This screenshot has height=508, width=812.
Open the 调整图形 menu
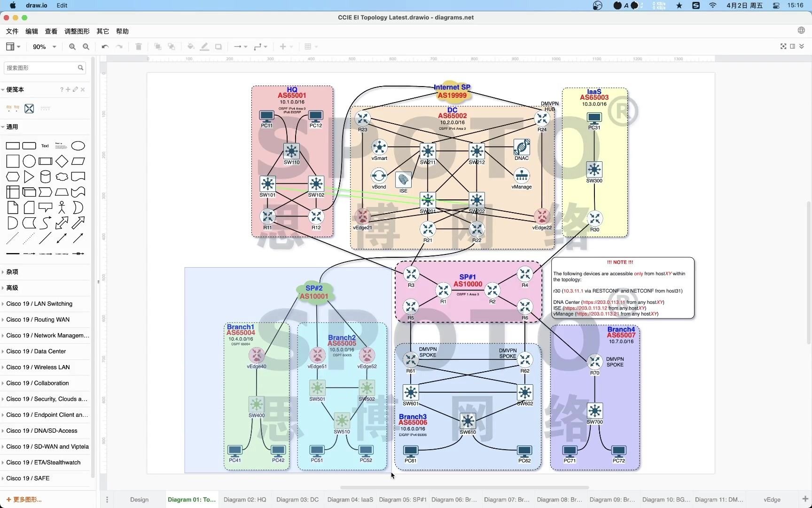point(77,31)
